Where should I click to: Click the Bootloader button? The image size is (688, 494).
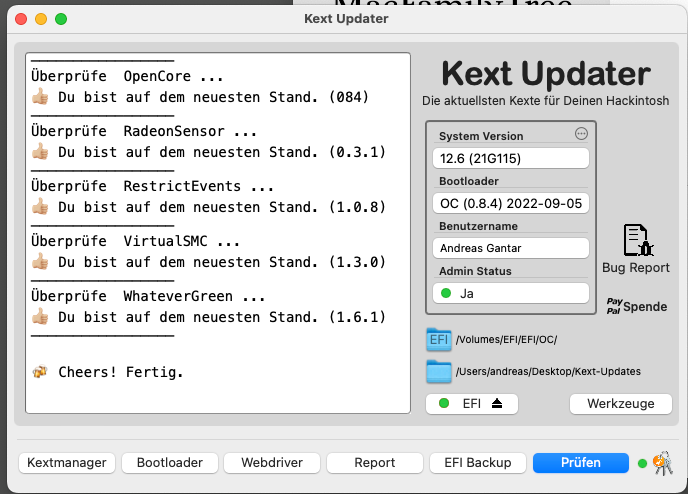pos(170,463)
